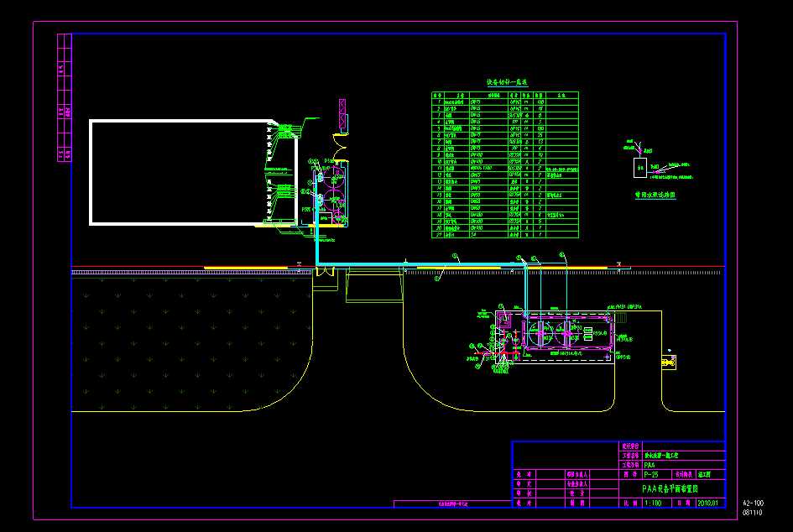793x532 pixels.
Task: Select the yellow vehicle symbol at right
Action: point(669,362)
